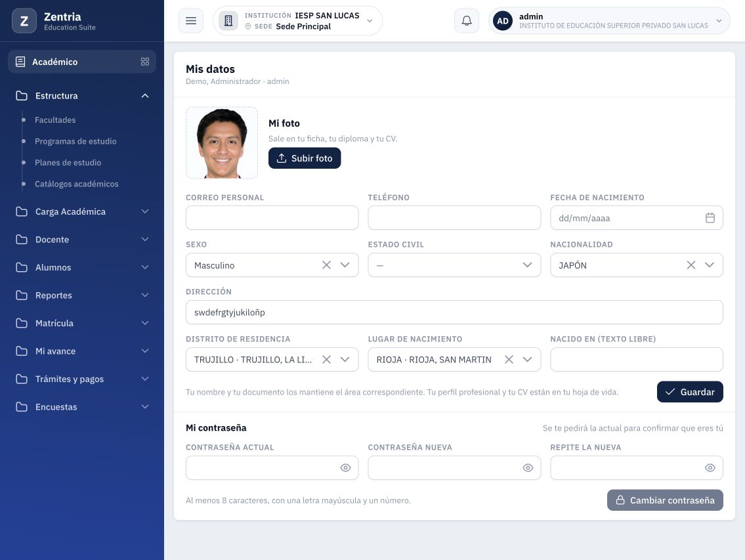745x560 pixels.
Task: Click the profile photo thumbnail
Action: coord(222,142)
